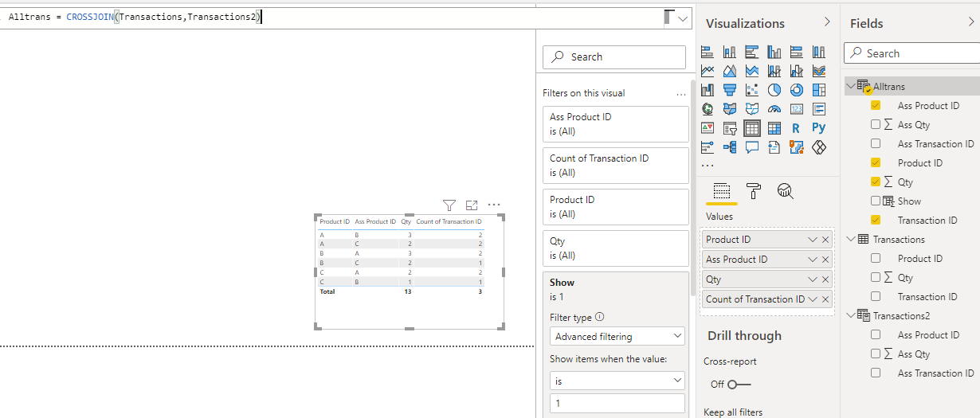Select the matrix visual

pos(774,128)
